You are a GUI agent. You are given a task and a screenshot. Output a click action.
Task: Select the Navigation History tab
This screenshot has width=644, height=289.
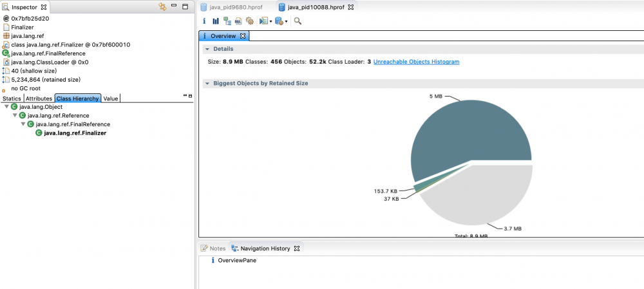265,248
